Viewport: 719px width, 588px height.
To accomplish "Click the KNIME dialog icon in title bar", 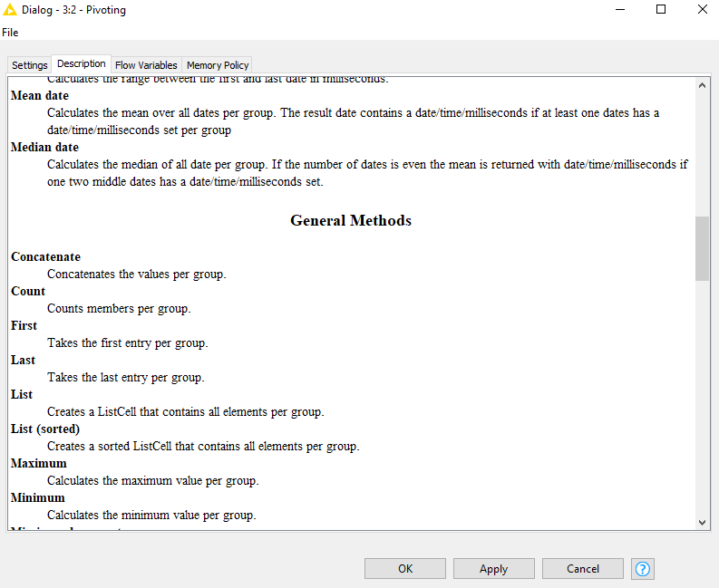I will point(11,10).
